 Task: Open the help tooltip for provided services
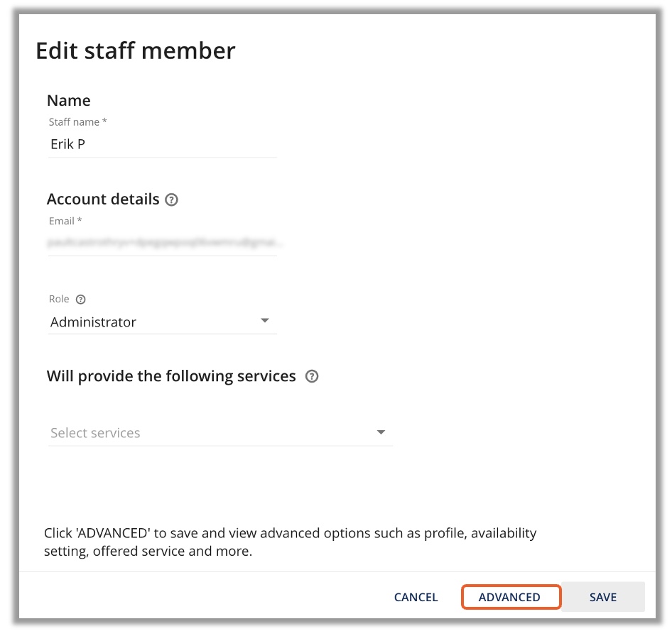point(311,377)
